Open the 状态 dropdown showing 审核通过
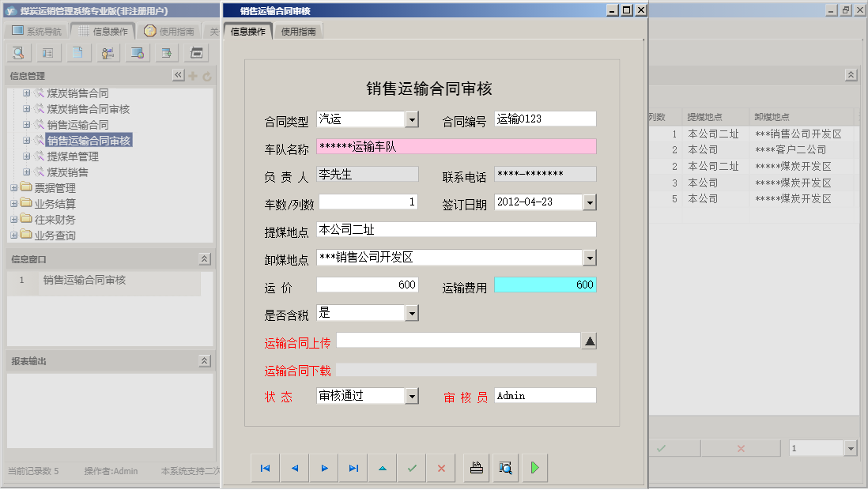 [412, 394]
